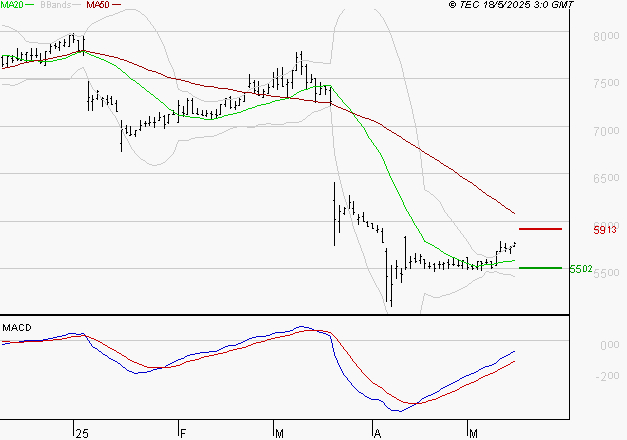Click the TEC 18/5/2025 timestamp text
The image size is (627, 440).
pyautogui.click(x=511, y=5)
